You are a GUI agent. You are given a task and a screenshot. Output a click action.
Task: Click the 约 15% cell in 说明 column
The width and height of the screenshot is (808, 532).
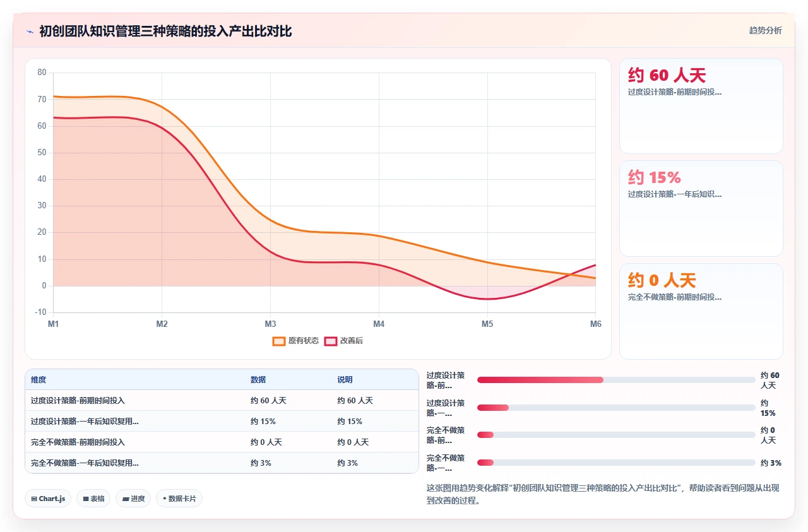pos(350,421)
